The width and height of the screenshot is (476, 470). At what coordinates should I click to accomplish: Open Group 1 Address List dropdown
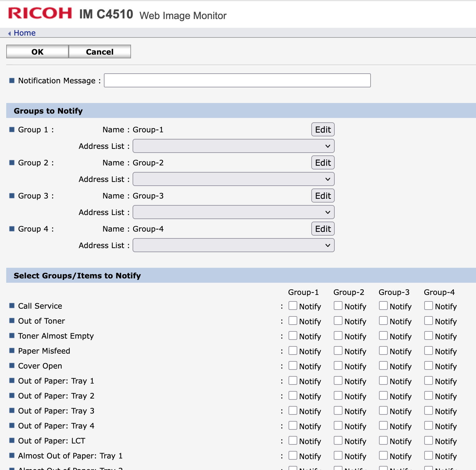(233, 146)
